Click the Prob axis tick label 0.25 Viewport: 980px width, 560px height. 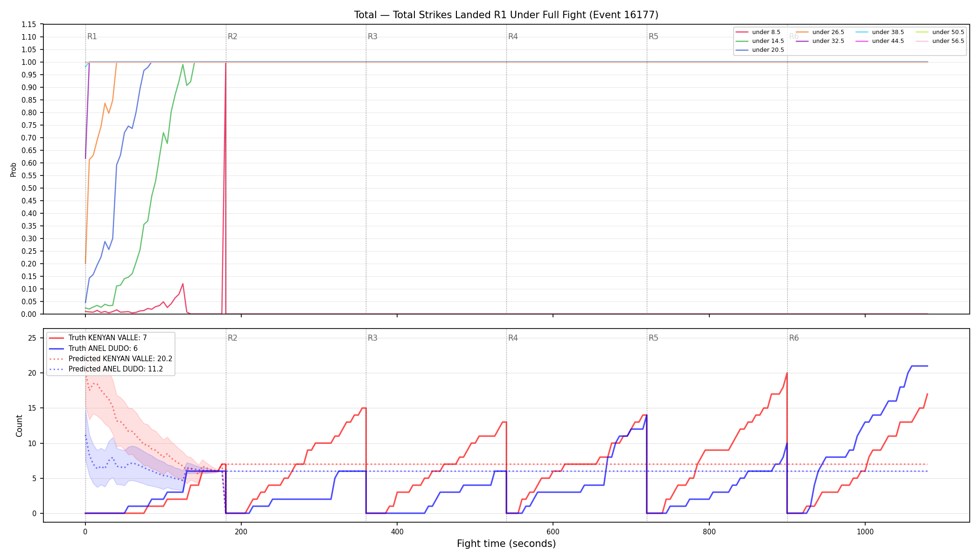(29, 251)
